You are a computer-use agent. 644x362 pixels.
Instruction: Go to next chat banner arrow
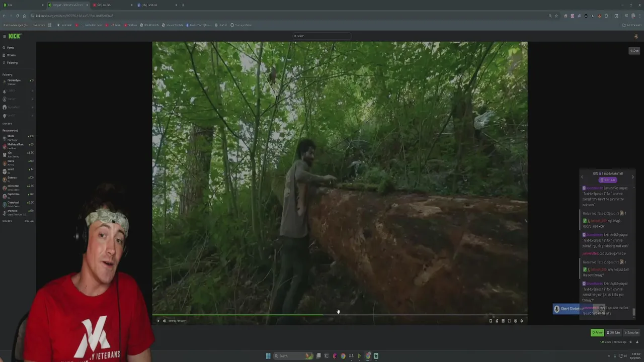(632, 176)
